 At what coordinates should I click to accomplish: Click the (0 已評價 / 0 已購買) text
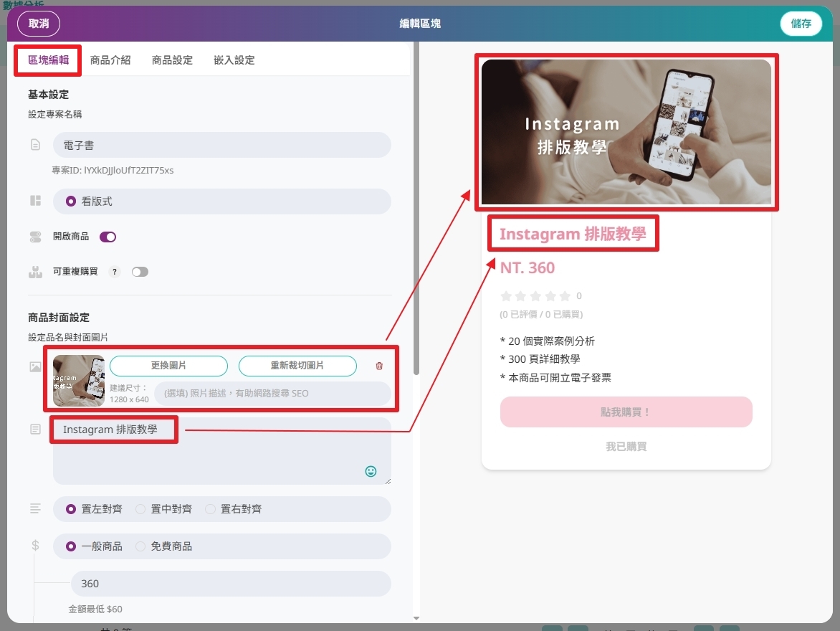pyautogui.click(x=541, y=315)
